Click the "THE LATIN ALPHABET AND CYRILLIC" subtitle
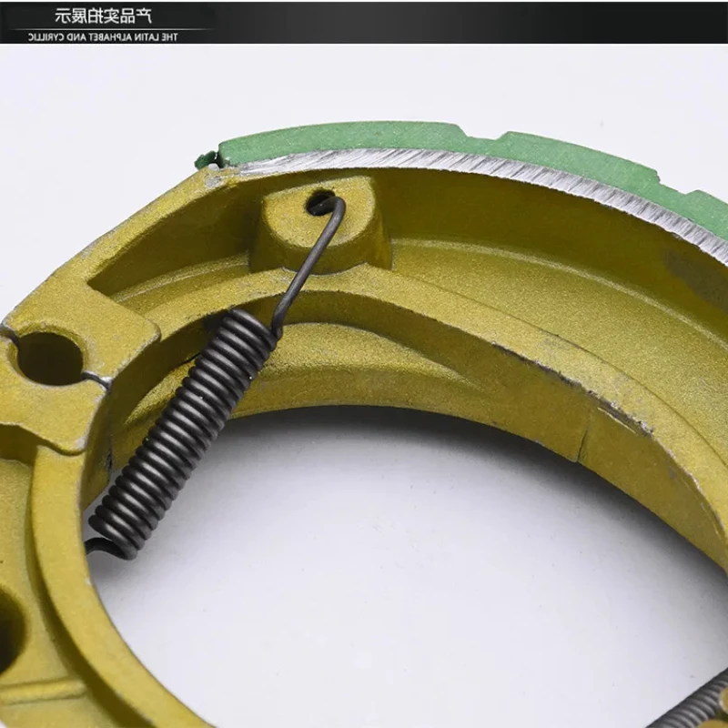The image size is (728, 728). pyautogui.click(x=103, y=37)
